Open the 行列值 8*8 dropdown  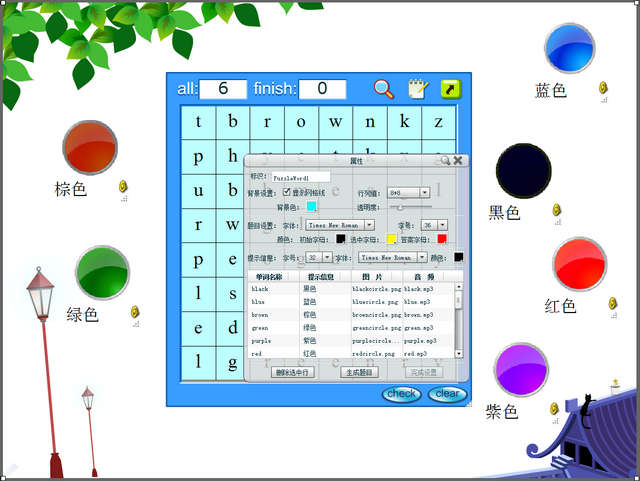pyautogui.click(x=424, y=192)
